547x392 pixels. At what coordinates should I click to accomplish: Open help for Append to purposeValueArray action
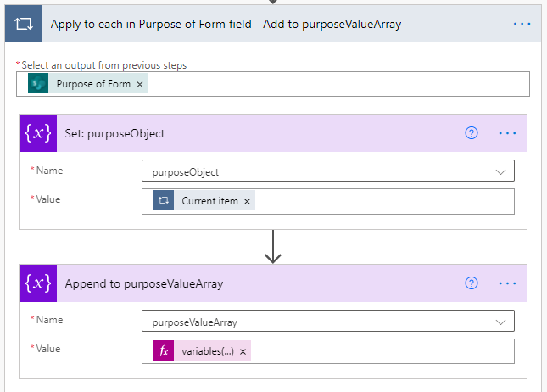click(472, 283)
